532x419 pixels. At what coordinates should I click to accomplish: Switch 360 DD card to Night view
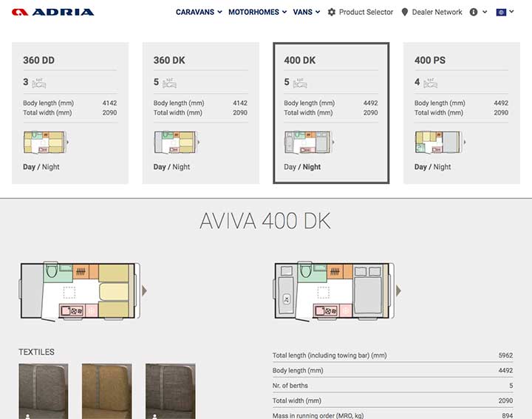pos(50,167)
